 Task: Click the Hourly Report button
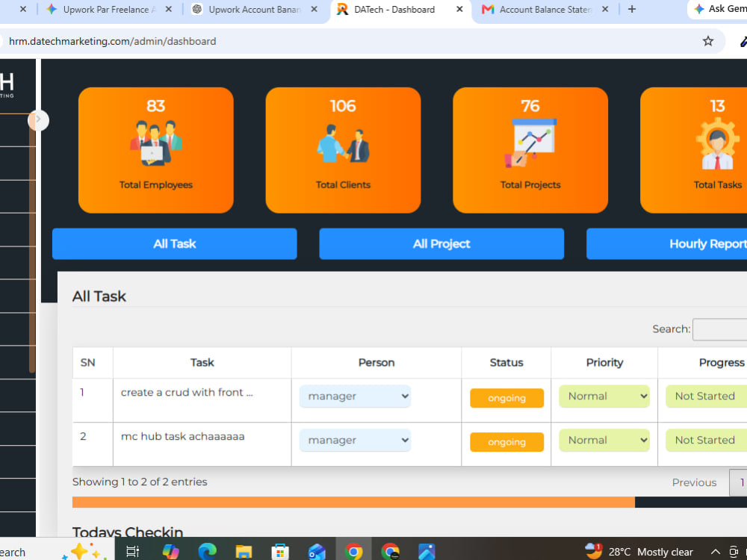coord(666,244)
